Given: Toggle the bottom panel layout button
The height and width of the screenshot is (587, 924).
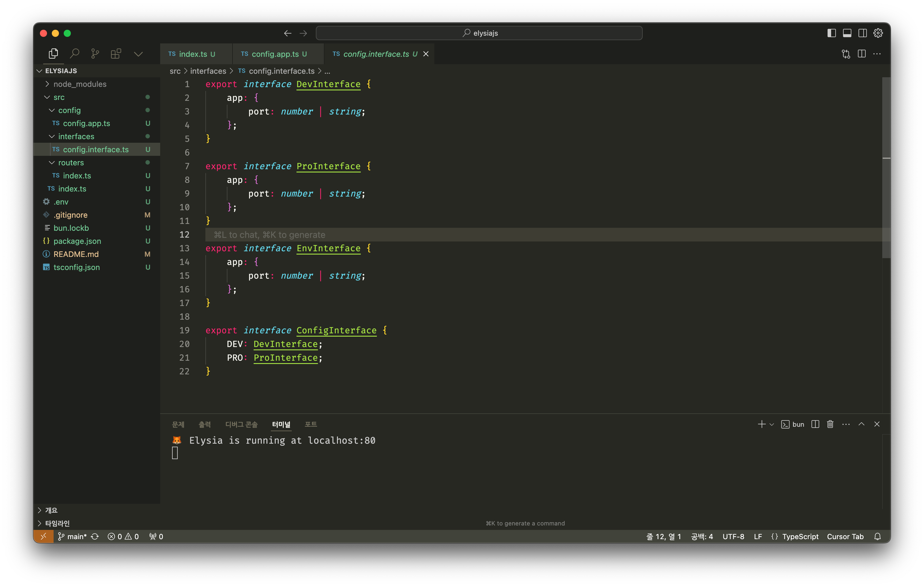Looking at the screenshot, I should (x=847, y=33).
